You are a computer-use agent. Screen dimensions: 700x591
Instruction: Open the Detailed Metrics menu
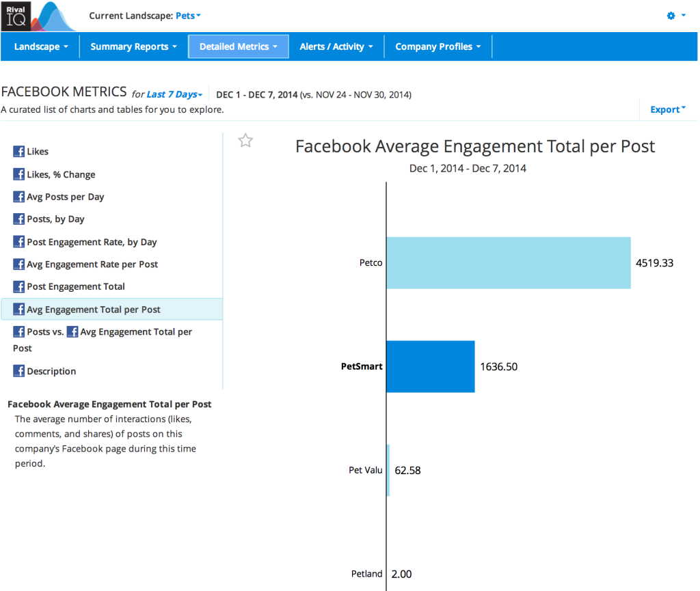(x=239, y=46)
